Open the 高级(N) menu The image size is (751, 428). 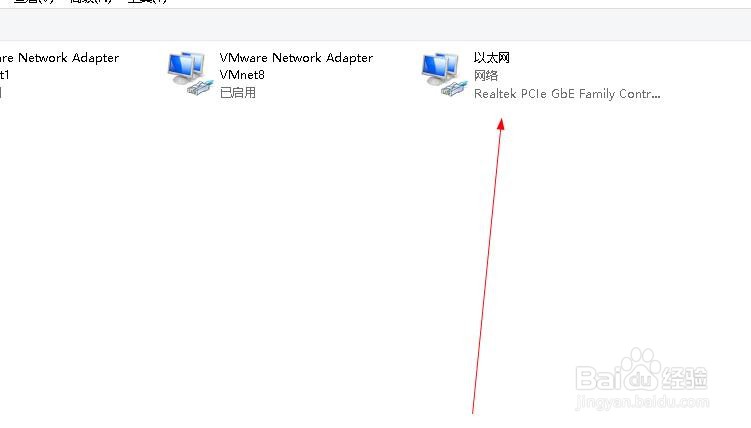point(91,1)
